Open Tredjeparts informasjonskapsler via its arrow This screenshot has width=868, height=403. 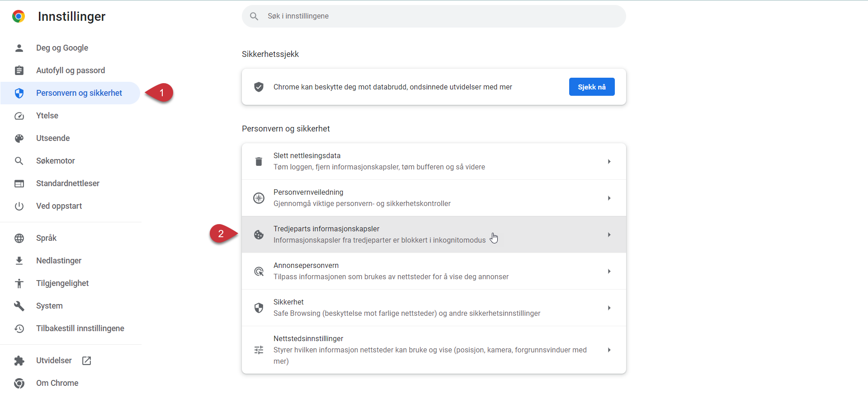click(x=609, y=234)
